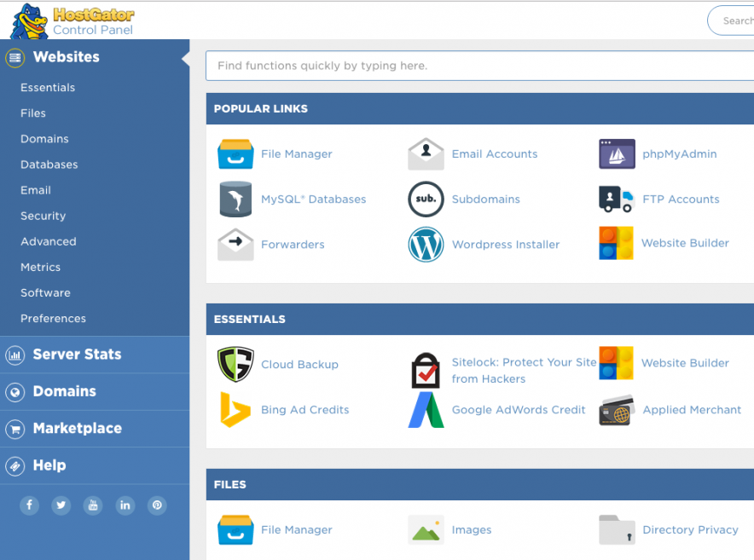Open Directory Privacy settings
This screenshot has height=560, width=754.
[x=616, y=529]
